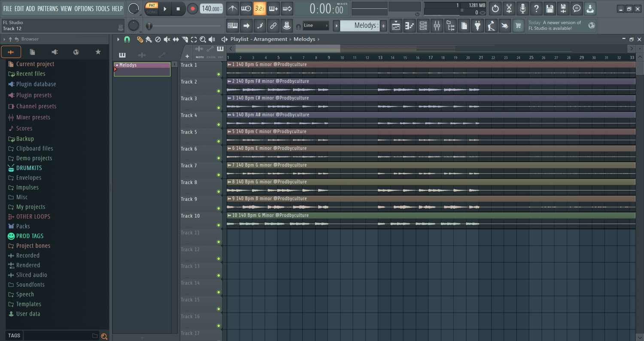The height and width of the screenshot is (341, 644).
Task: Enable step editing mode
Action: [259, 26]
